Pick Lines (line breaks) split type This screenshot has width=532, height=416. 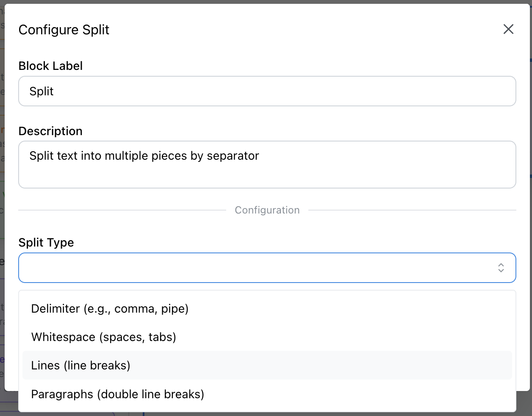point(81,365)
